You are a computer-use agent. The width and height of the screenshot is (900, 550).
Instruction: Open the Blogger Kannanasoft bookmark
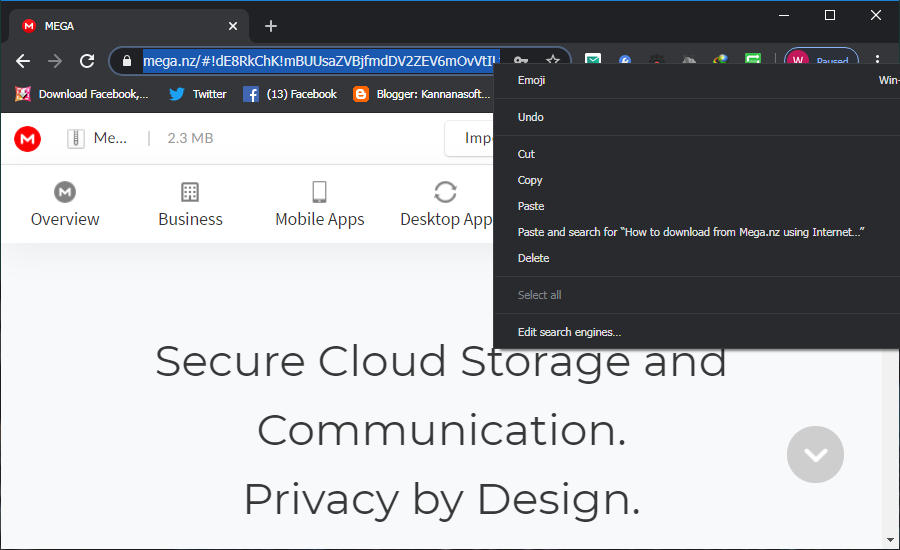coord(420,94)
